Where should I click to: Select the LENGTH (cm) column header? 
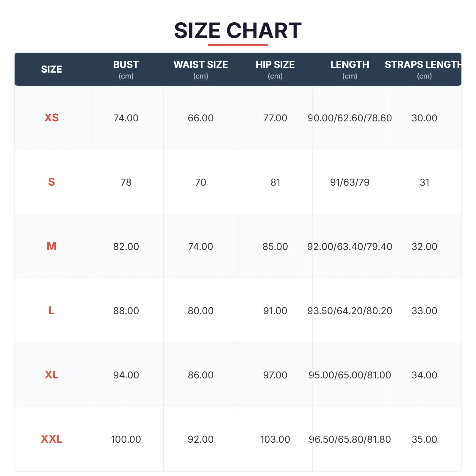(350, 69)
